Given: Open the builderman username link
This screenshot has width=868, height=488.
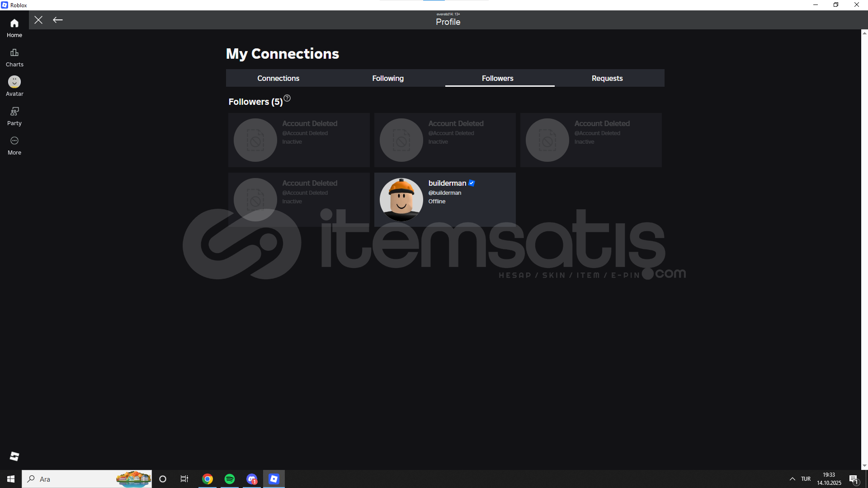Looking at the screenshot, I should tap(447, 183).
